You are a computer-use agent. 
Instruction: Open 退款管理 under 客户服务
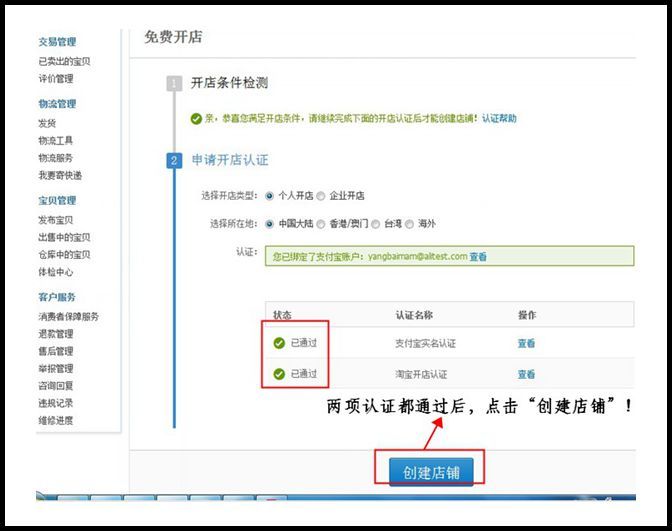click(55, 334)
